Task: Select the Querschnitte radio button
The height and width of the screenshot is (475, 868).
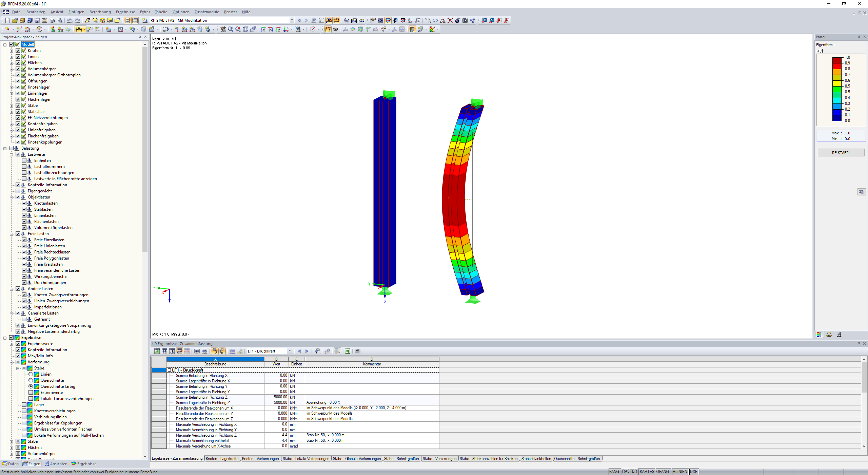Action: pos(31,380)
